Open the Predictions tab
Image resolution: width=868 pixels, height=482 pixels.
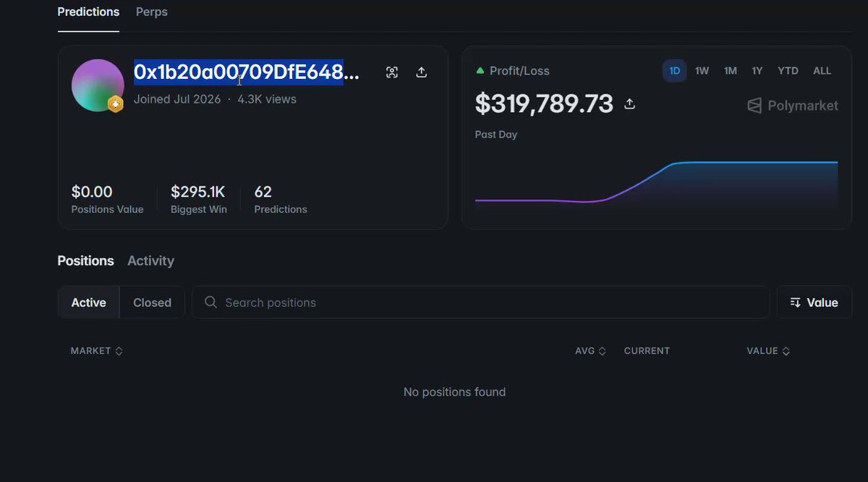pos(88,12)
